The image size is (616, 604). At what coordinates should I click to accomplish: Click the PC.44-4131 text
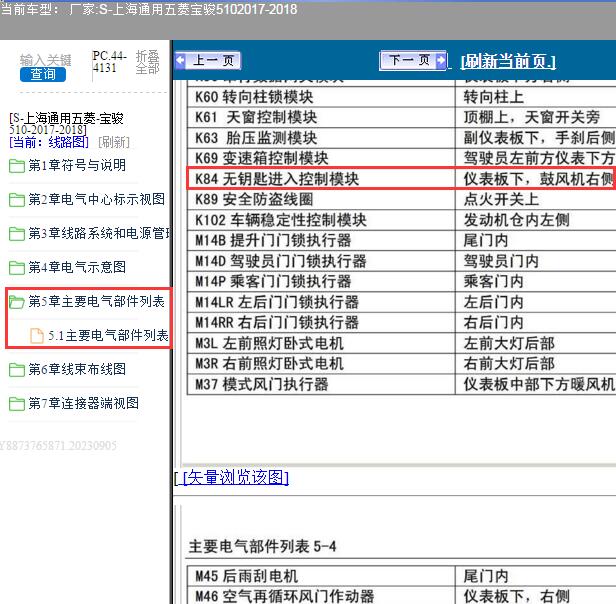(109, 62)
